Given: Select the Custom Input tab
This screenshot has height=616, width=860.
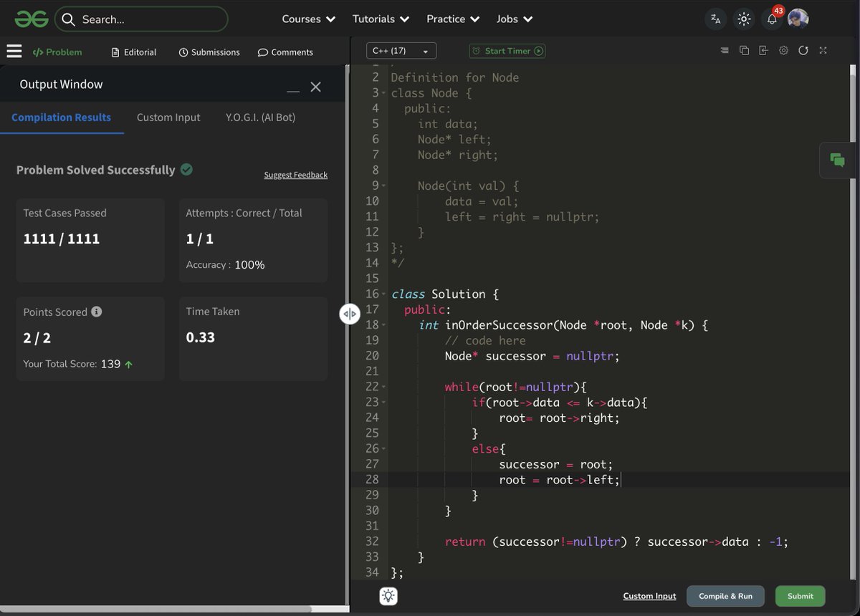Looking at the screenshot, I should 168,117.
